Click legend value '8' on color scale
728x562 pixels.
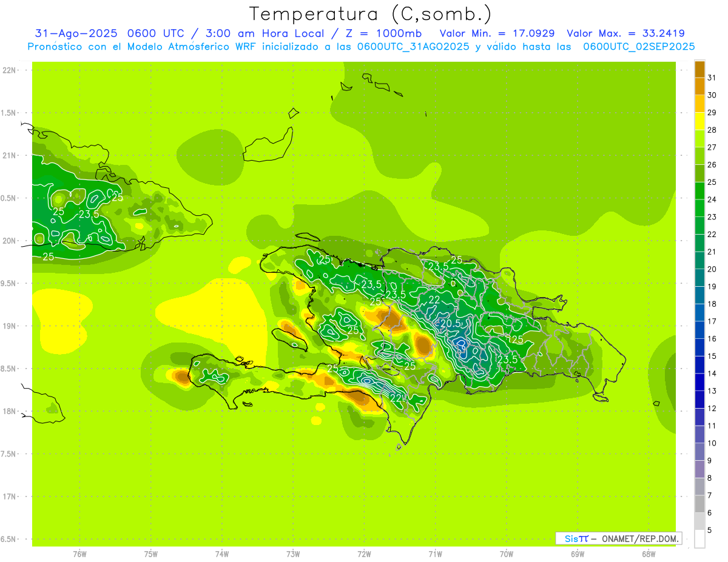click(x=710, y=478)
